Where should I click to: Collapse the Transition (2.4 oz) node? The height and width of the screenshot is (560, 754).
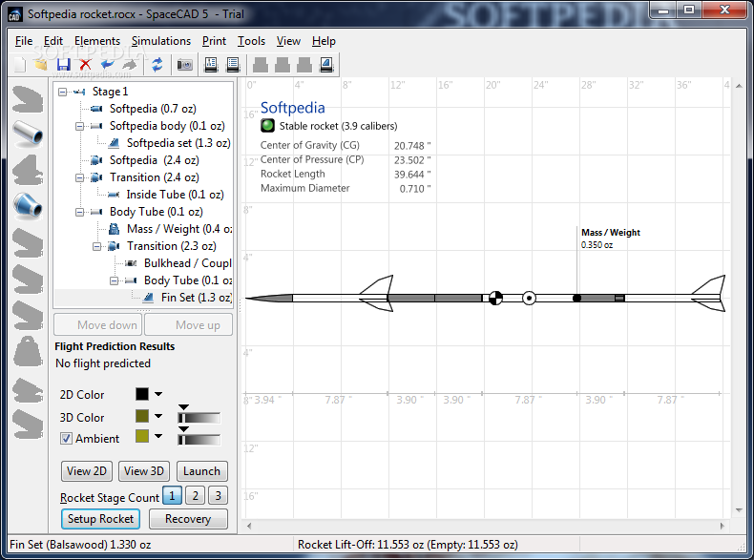(x=80, y=177)
